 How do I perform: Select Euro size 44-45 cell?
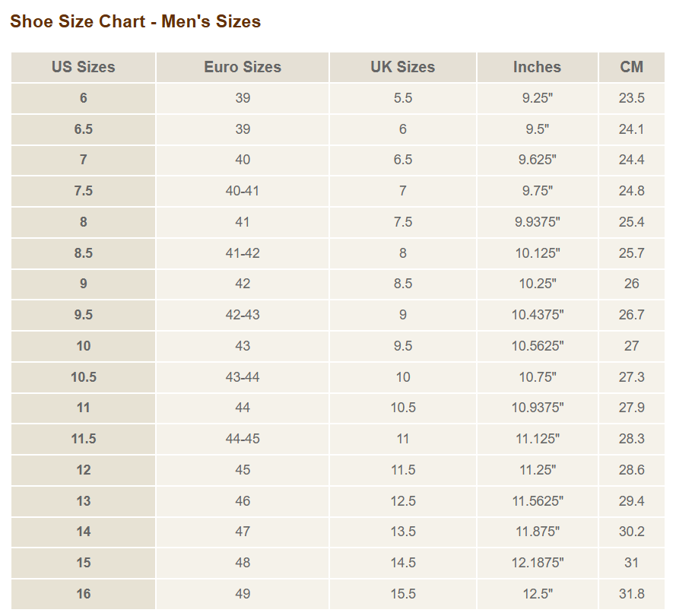[x=243, y=439]
